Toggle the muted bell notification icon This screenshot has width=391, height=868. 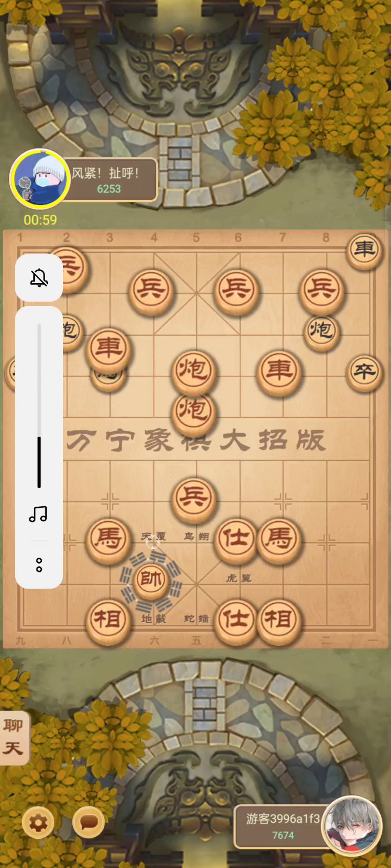[39, 278]
